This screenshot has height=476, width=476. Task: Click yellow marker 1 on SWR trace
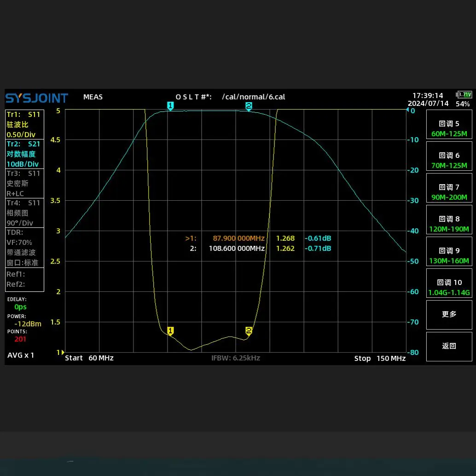(x=170, y=331)
